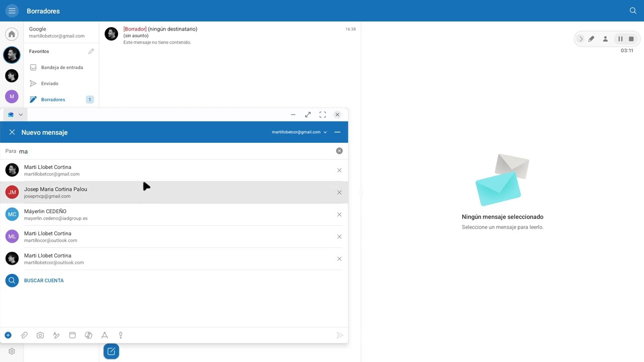Collapse compose header with the dash button
The image size is (644, 362).
(x=337, y=132)
